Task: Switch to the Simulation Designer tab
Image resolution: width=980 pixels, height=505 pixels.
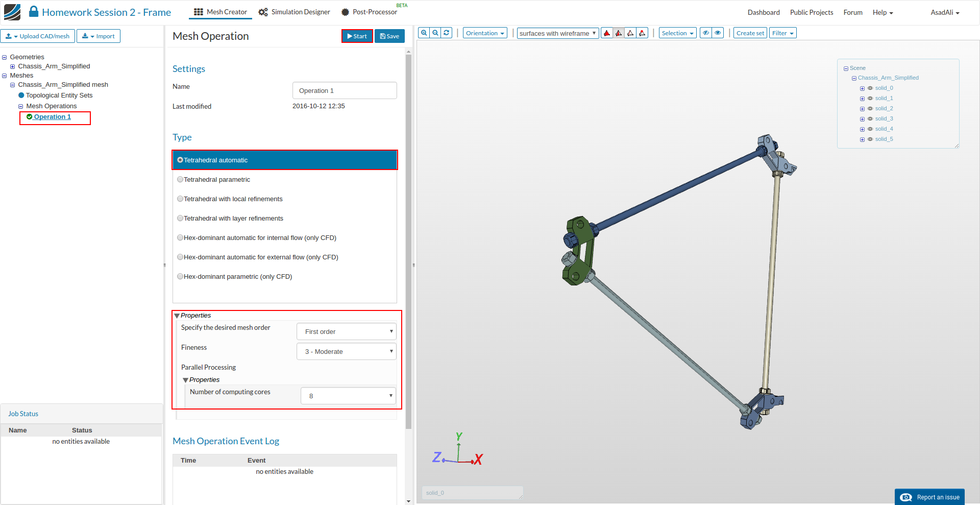Action: [294, 12]
